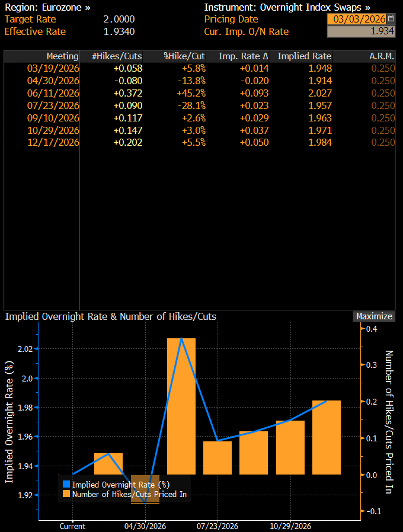
Task: Click the A.R.M. column header
Action: pos(381,56)
